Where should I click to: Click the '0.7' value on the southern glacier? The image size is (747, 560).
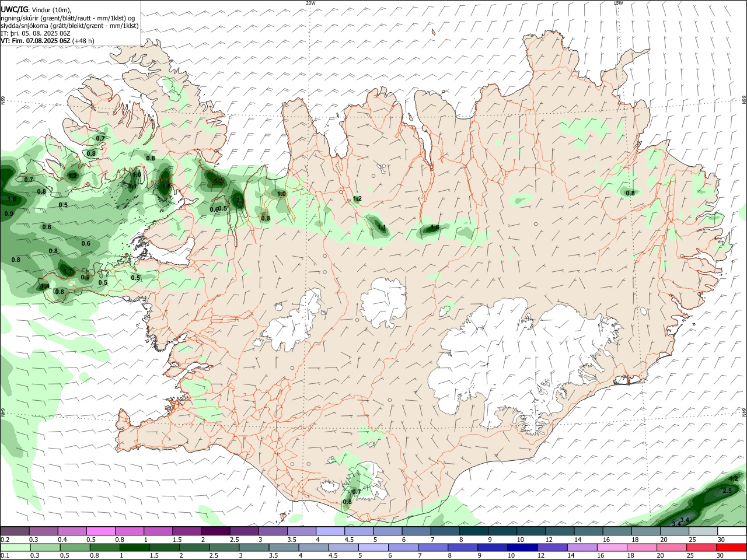click(357, 492)
